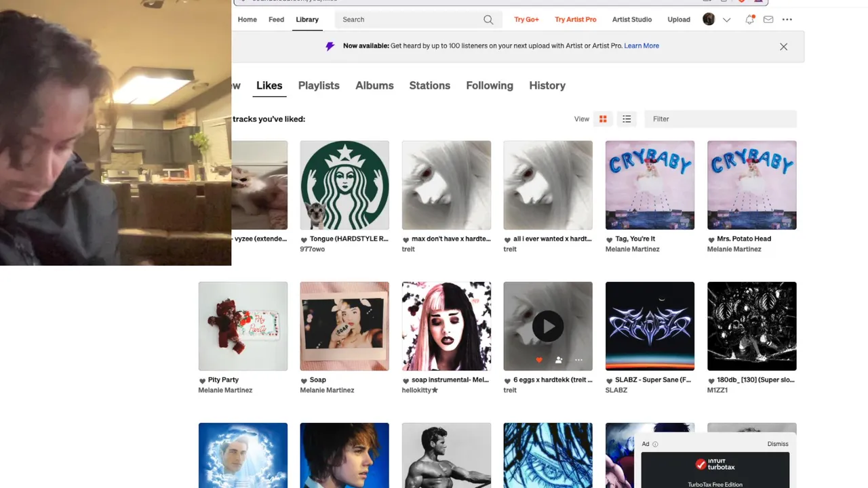The width and height of the screenshot is (868, 488).
Task: Click Learn More in banner
Action: pyautogui.click(x=642, y=46)
